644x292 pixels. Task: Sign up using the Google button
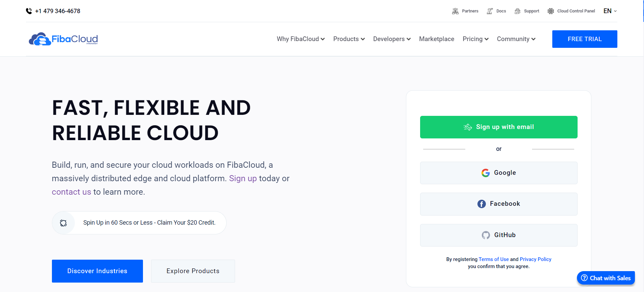click(x=498, y=173)
